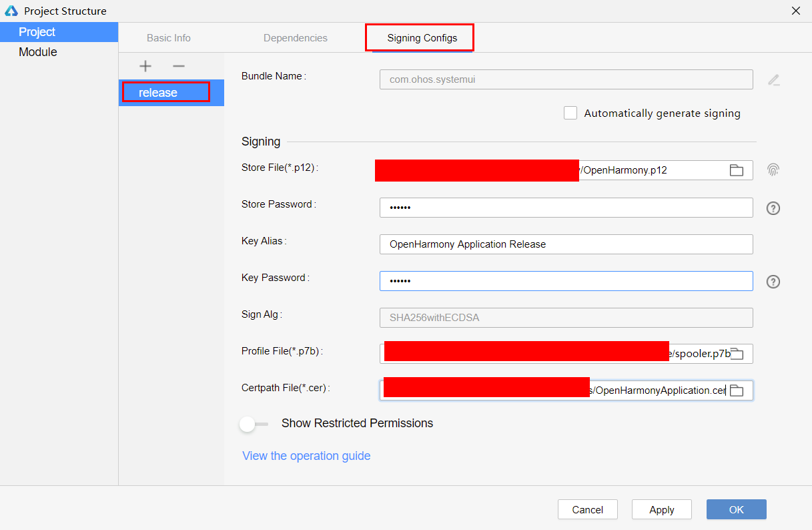Open help icon beside Key Password
The image size is (812, 530).
773,282
